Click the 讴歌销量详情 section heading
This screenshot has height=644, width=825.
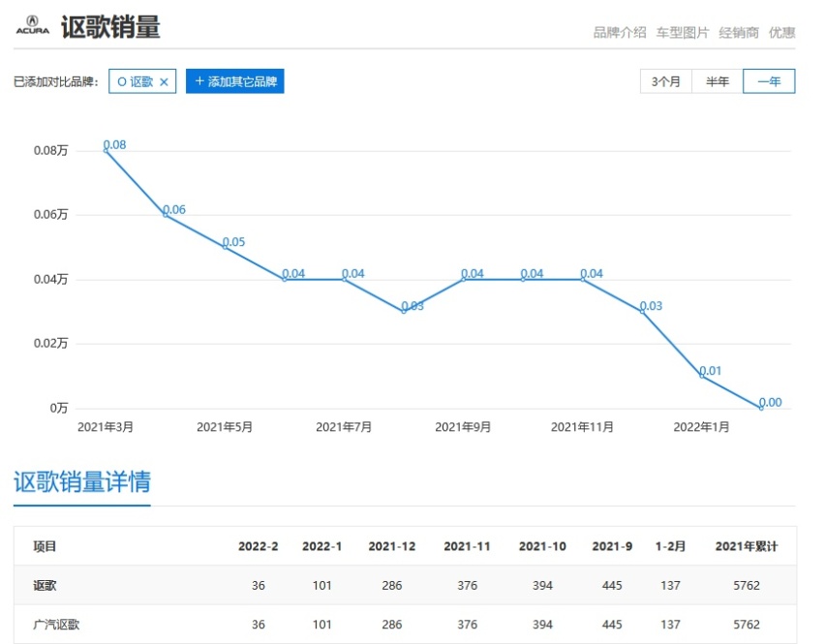click(x=82, y=481)
